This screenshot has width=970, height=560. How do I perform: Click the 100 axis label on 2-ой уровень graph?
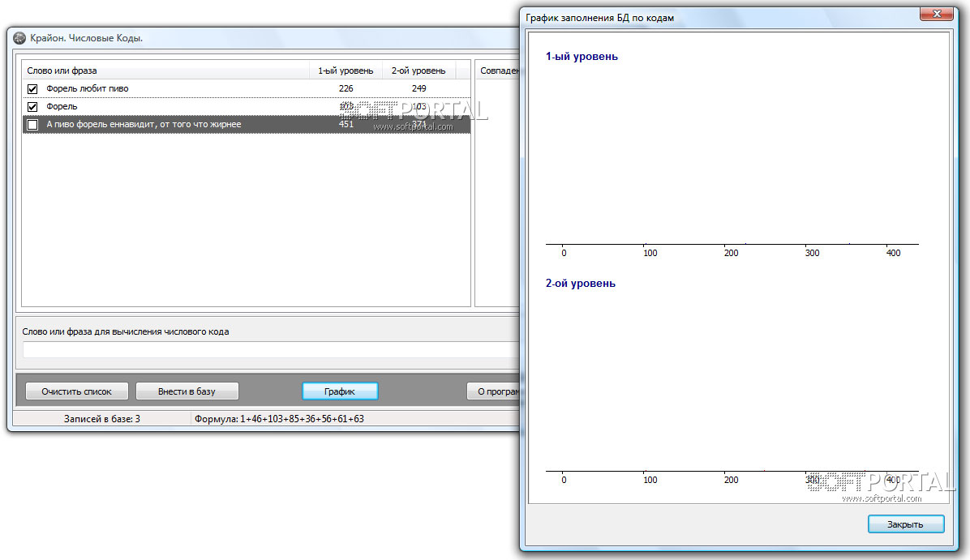point(650,480)
